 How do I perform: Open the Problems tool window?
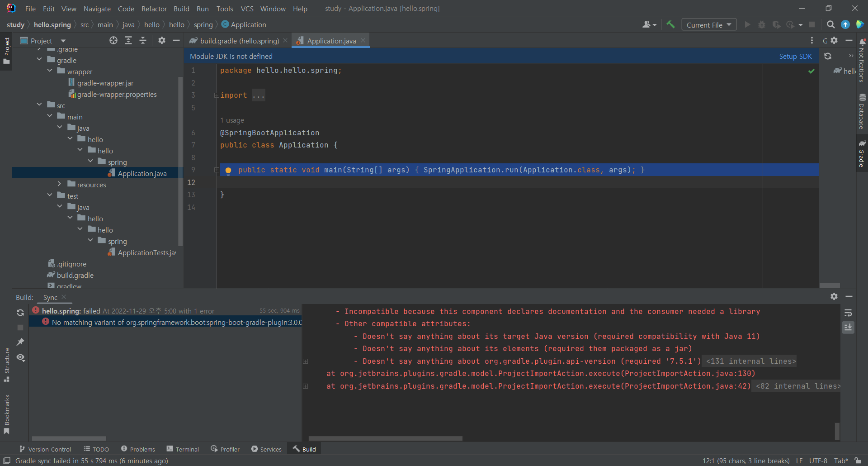coord(138,449)
